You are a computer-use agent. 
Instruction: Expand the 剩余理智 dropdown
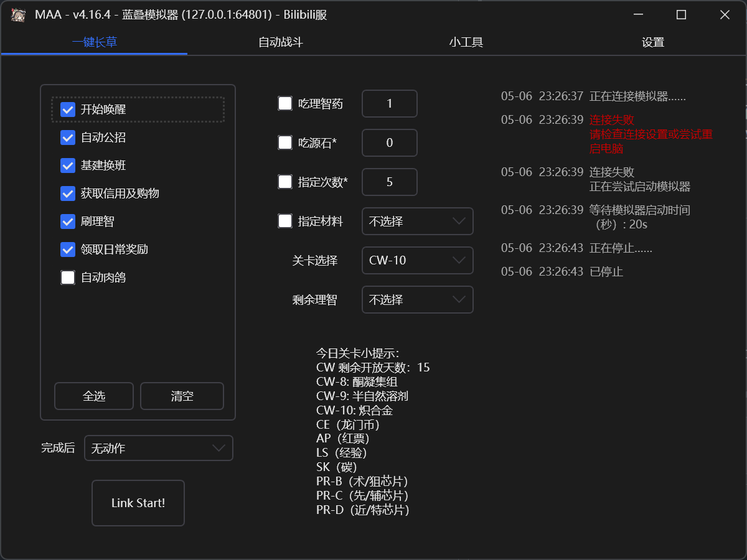tap(417, 299)
